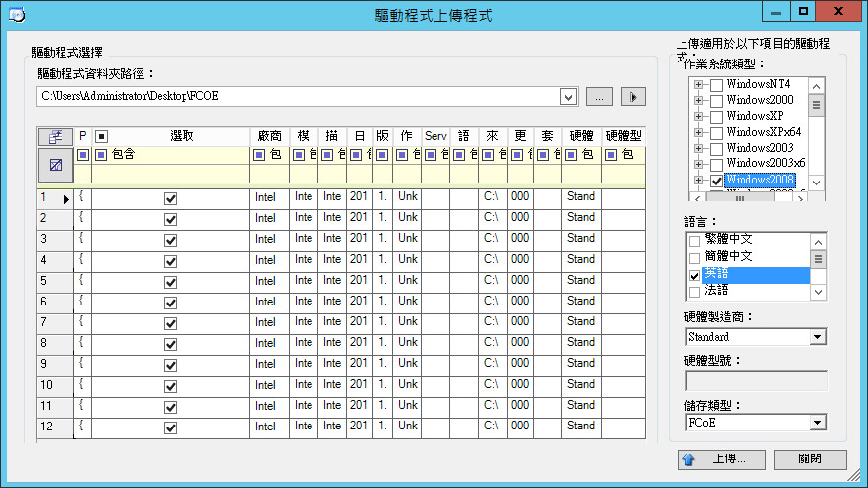Click the select-all tri-state box in 選取 header
Image resolution: width=868 pixels, height=488 pixels.
(101, 135)
